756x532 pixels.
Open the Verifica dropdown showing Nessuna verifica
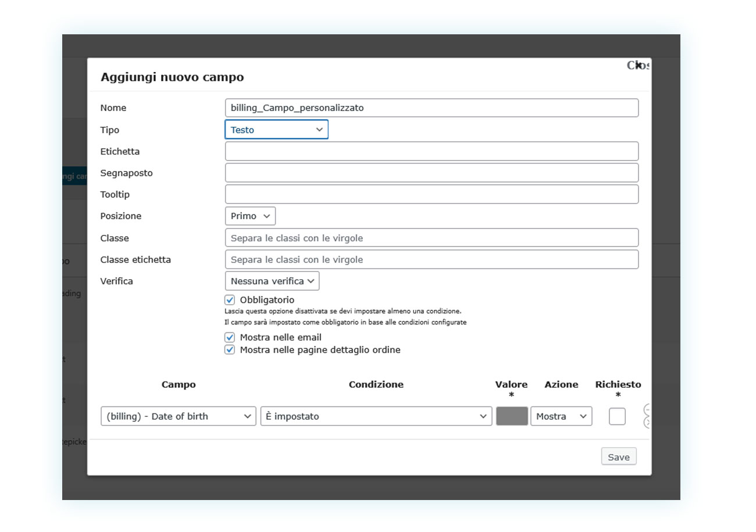click(x=272, y=281)
